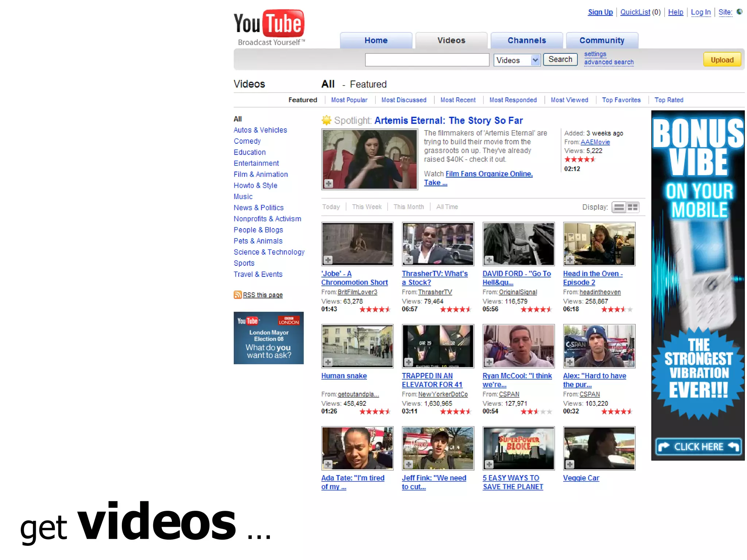The image size is (747, 560).
Task: Open advanced search link
Action: [609, 62]
